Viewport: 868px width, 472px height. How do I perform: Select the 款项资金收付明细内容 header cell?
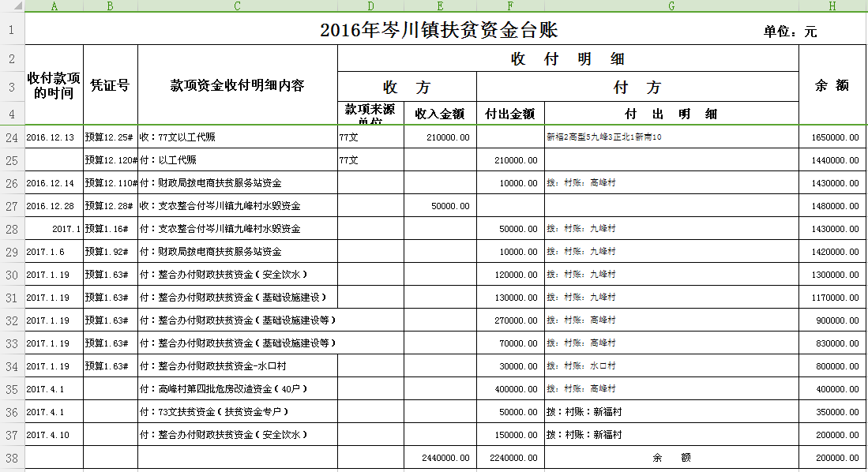[237, 85]
